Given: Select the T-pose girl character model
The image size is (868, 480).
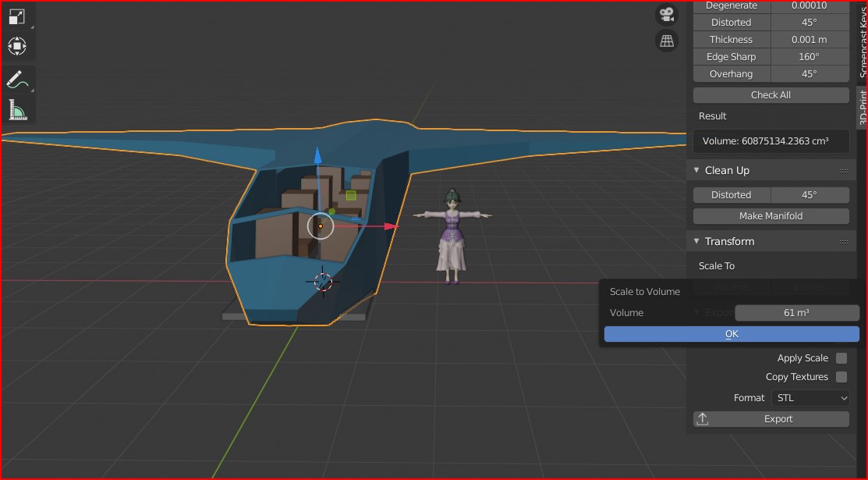Looking at the screenshot, I should [x=452, y=236].
